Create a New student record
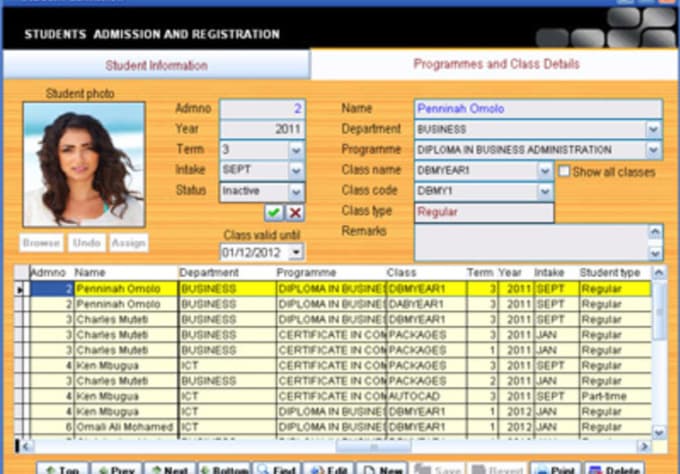The width and height of the screenshot is (680, 474). point(382,469)
